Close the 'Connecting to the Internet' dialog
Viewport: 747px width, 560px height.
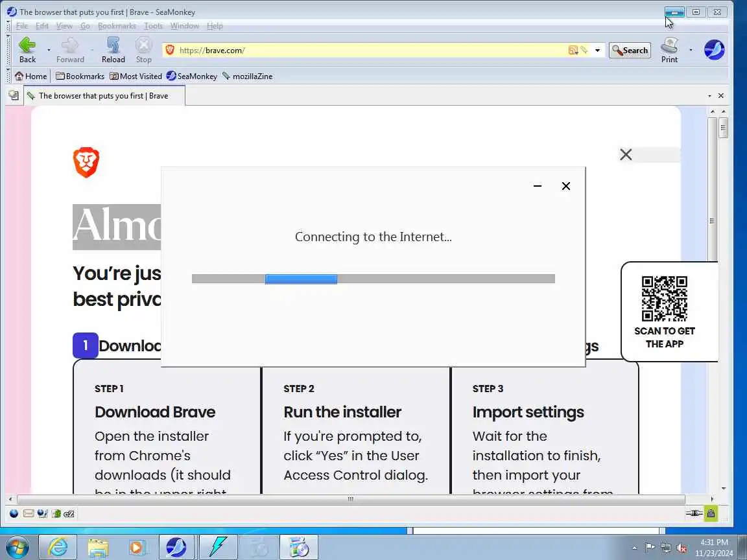[x=566, y=186]
